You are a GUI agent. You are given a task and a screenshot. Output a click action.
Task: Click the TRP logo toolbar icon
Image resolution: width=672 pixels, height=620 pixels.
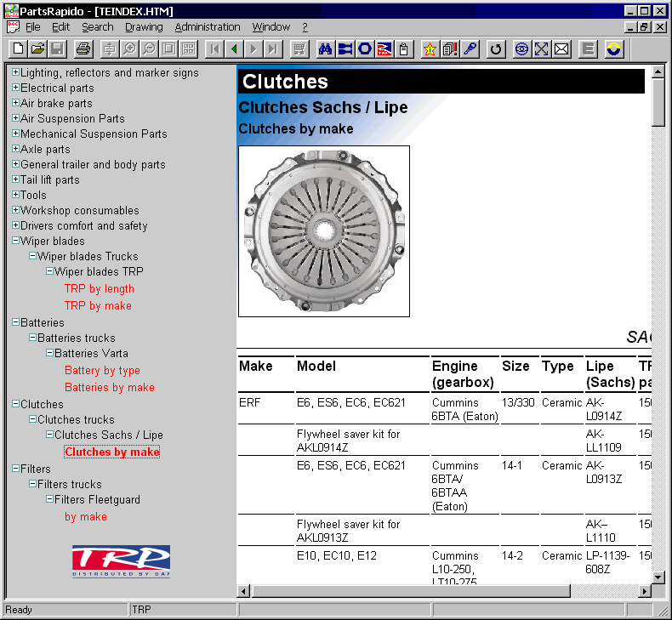384,48
